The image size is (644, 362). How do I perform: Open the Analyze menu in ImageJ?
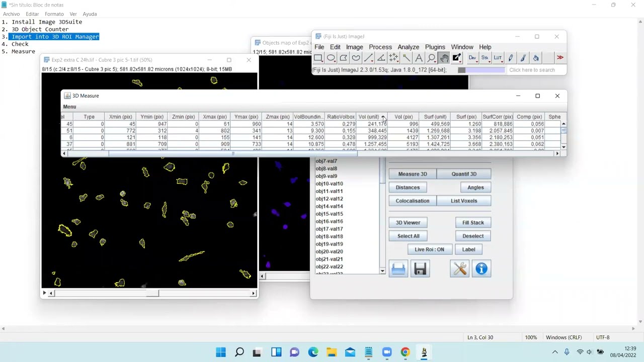click(x=408, y=47)
